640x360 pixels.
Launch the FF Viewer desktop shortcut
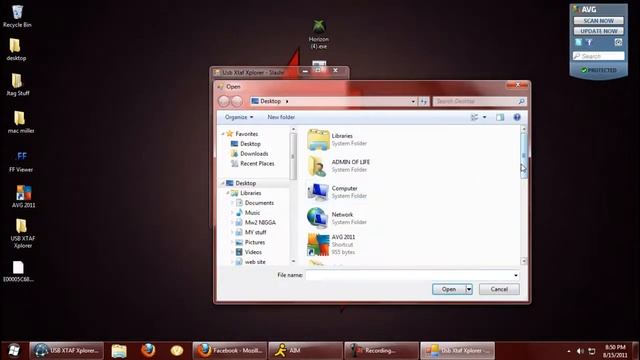coord(21,156)
